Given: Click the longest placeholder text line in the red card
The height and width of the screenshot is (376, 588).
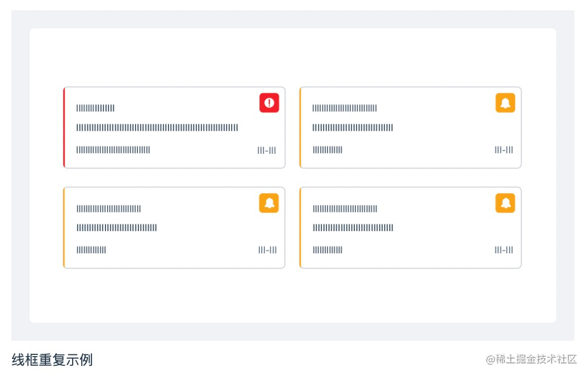Looking at the screenshot, I should (157, 128).
